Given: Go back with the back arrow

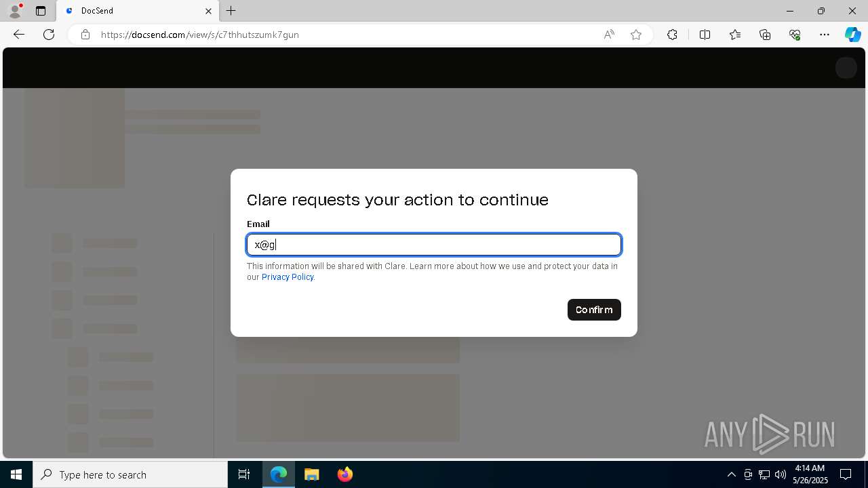Looking at the screenshot, I should [19, 35].
